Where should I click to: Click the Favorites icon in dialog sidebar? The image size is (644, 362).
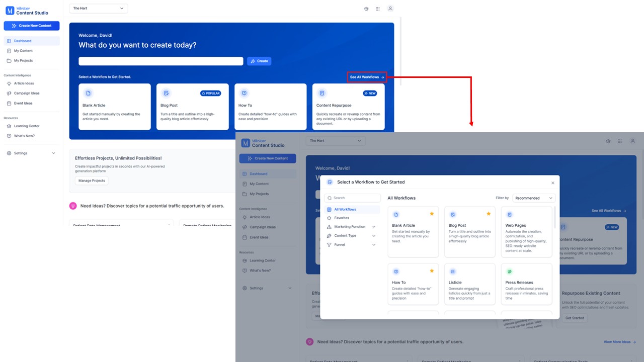(x=329, y=218)
